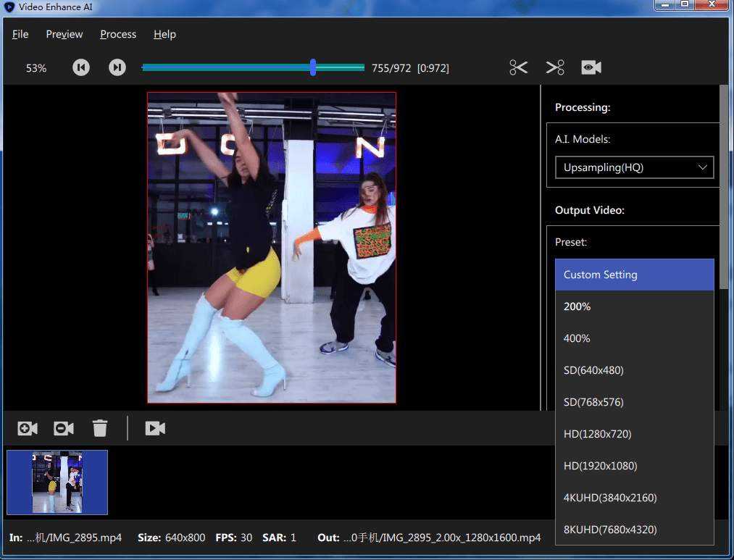Jump to previous frame button
The image size is (734, 560).
tap(81, 67)
